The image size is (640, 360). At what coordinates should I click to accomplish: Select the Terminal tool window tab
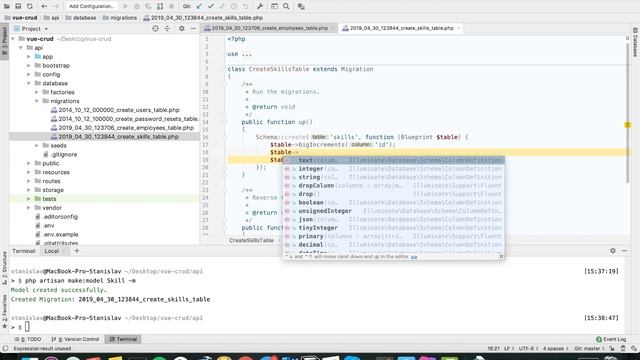(x=123, y=339)
